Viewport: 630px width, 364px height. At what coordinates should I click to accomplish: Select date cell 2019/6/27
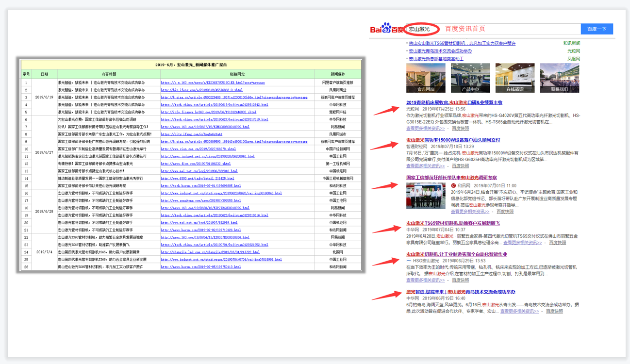[x=45, y=152]
